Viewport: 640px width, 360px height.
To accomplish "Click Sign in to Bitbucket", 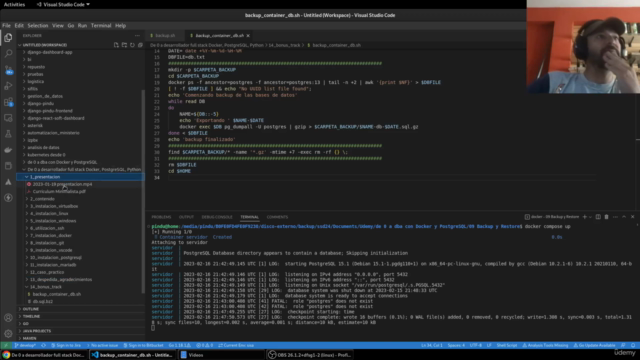I will pyautogui.click(x=143, y=345).
